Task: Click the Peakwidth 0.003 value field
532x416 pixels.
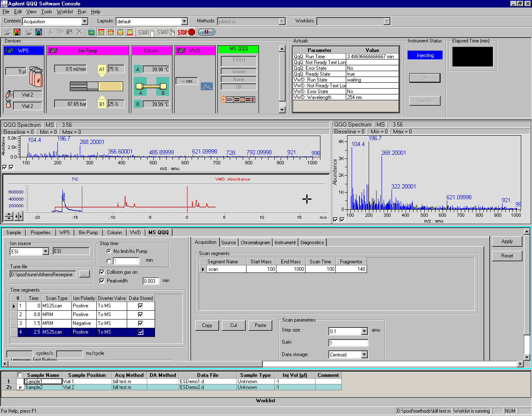Action: click(151, 281)
